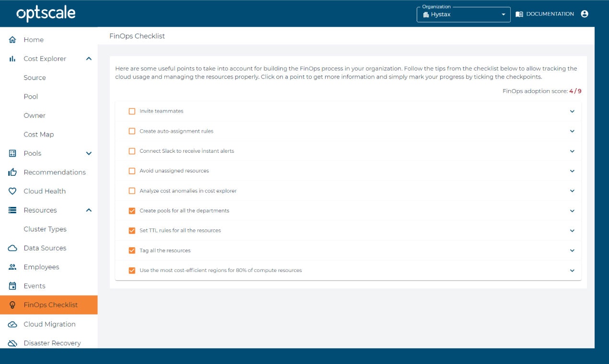This screenshot has height=364, width=609.
Task: Expand the Tag all the resources chevron
Action: pyautogui.click(x=572, y=250)
